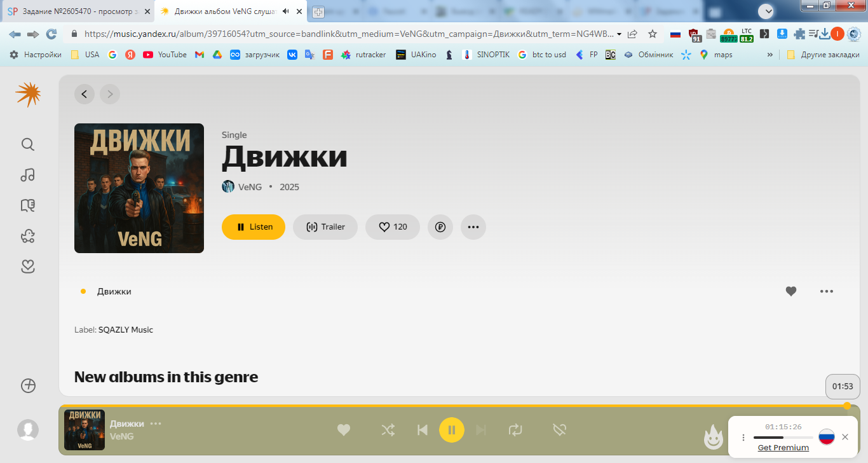Toggle shuffle in the player bar

[388, 430]
